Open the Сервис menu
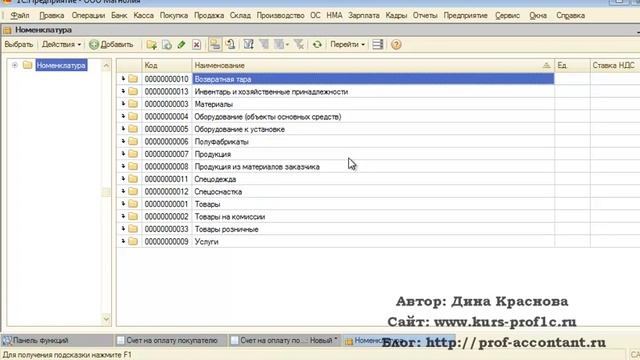The height and width of the screenshot is (360, 640). [x=507, y=16]
